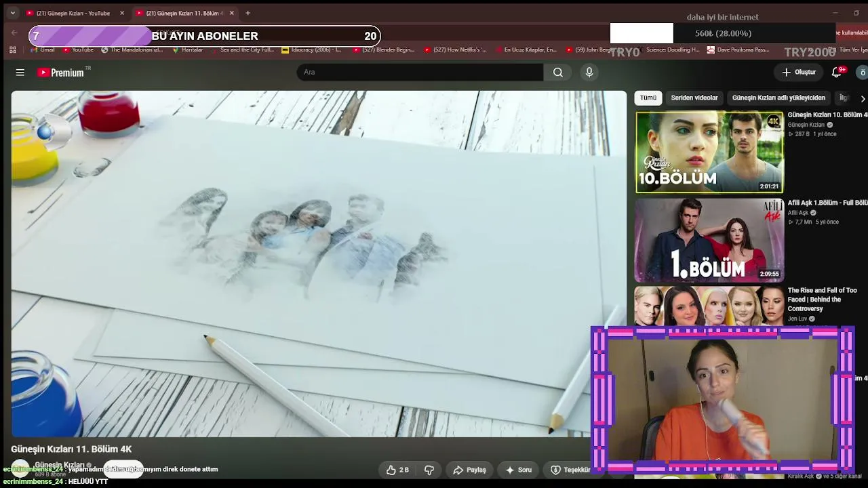Click the magnifier search button
The image size is (868, 488).
(558, 73)
